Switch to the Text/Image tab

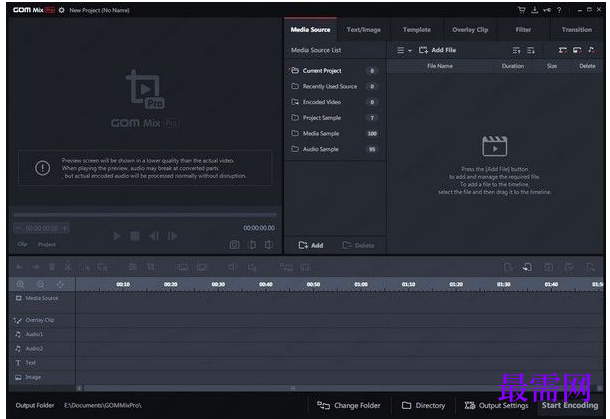(364, 30)
